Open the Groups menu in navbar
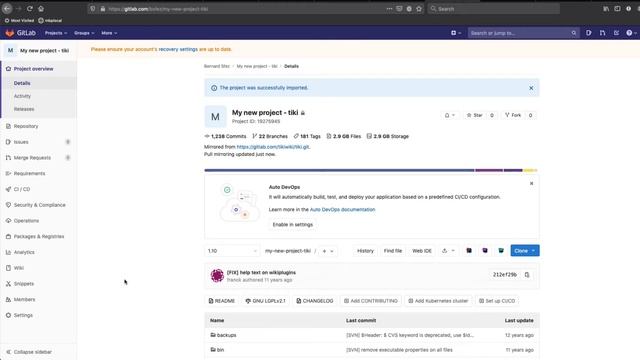 [84, 33]
